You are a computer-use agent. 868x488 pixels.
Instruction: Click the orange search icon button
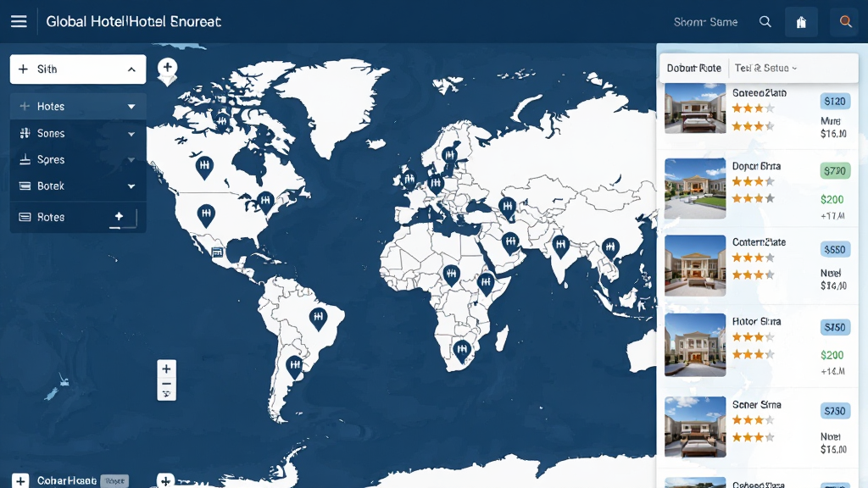click(845, 21)
